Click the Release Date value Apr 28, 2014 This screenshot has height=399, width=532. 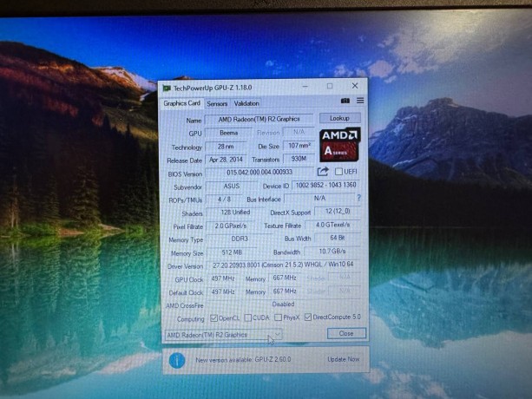pos(226,160)
